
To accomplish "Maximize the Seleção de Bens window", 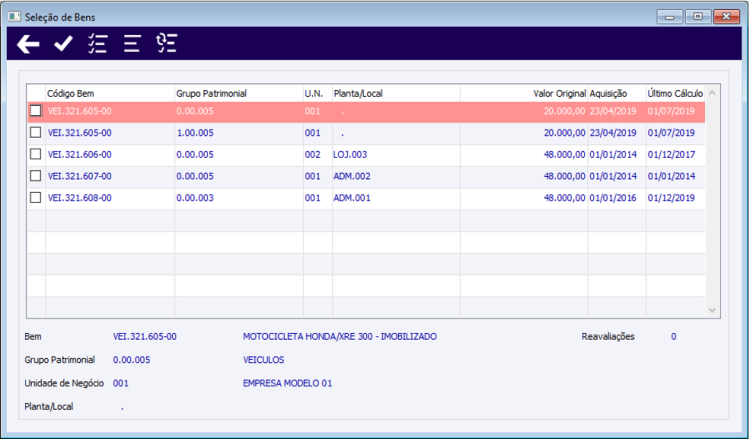I will pos(698,17).
